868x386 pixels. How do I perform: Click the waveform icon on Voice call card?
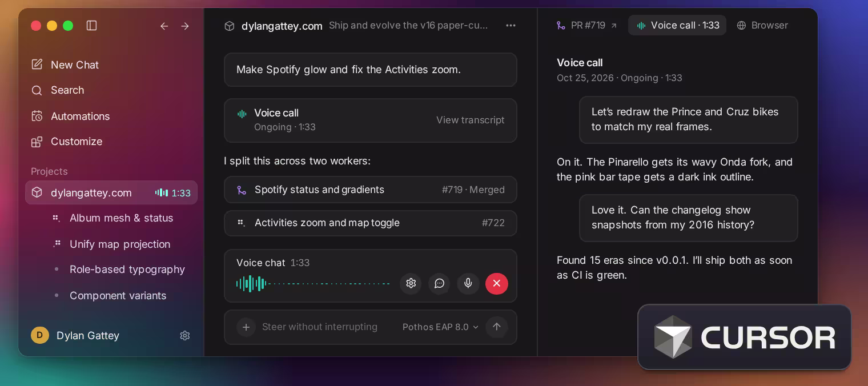point(242,114)
